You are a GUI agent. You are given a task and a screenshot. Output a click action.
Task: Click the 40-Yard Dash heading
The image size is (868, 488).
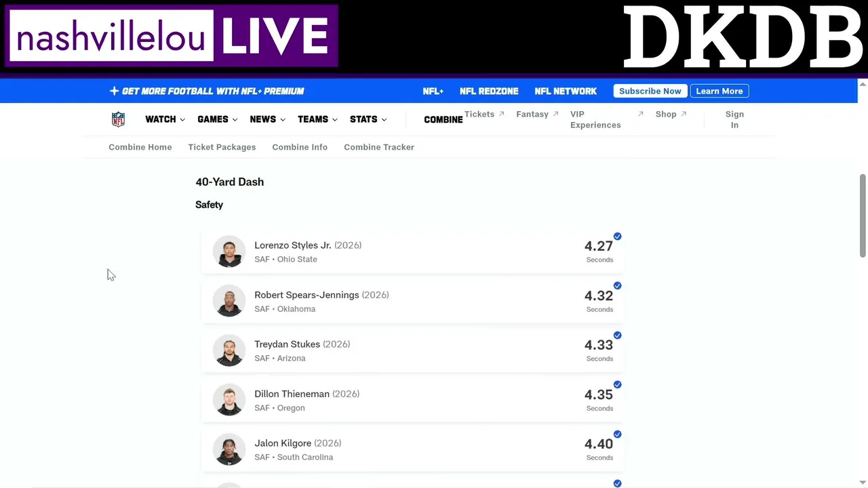230,182
